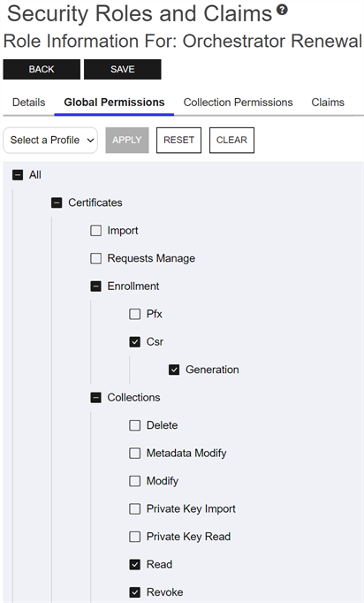Uncheck the Generation checkbox
The width and height of the screenshot is (364, 603).
pos(174,370)
